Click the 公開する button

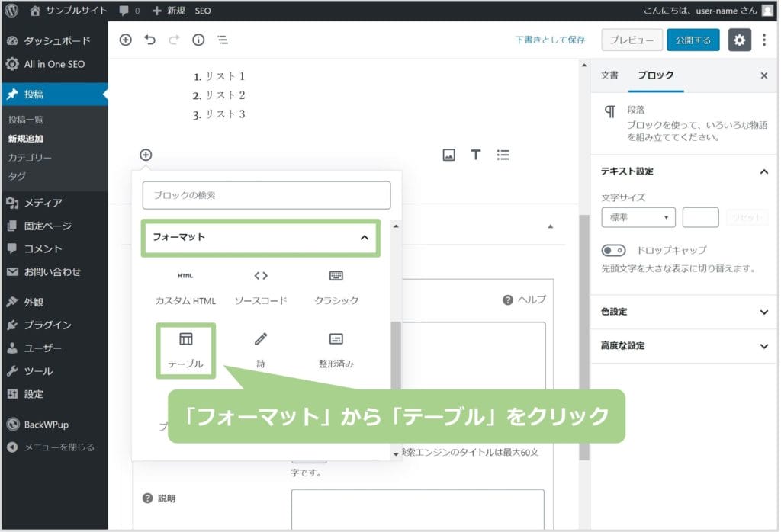pyautogui.click(x=693, y=40)
